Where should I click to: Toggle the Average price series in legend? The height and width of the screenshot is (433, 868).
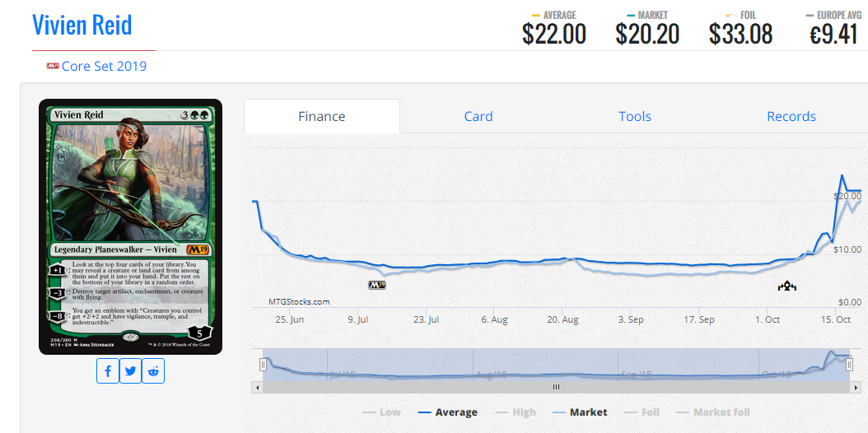tap(447, 412)
